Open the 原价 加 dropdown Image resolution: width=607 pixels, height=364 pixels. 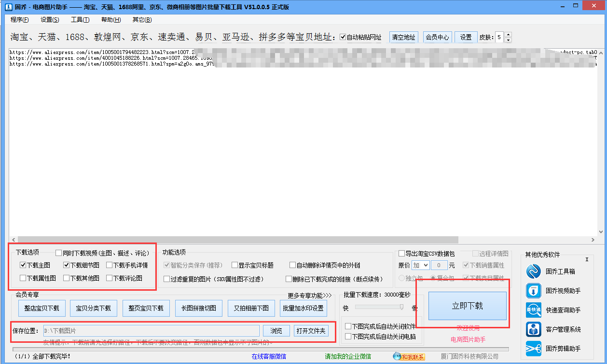(x=420, y=265)
